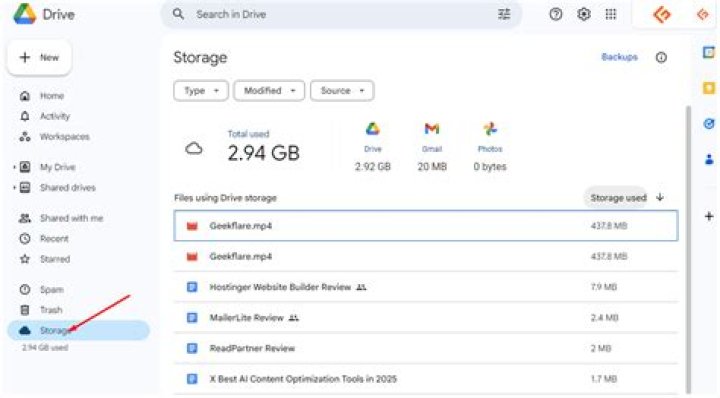Open the Keep notes side panel icon
720x398 pixels.
(x=709, y=88)
